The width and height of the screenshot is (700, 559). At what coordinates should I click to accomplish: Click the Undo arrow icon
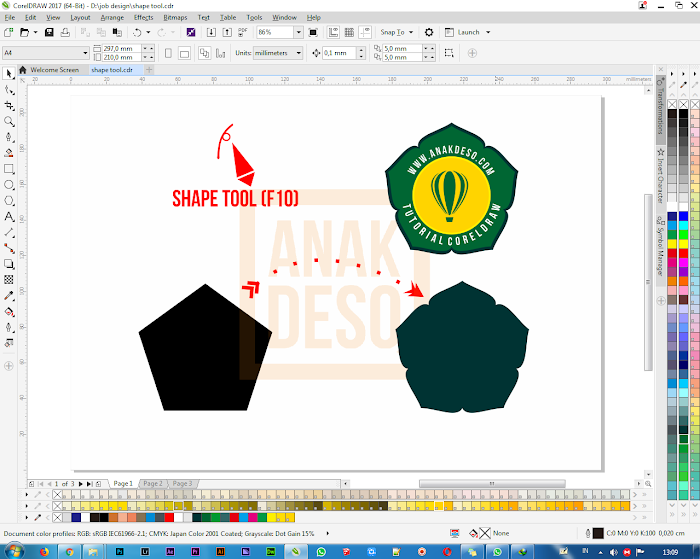(x=138, y=32)
